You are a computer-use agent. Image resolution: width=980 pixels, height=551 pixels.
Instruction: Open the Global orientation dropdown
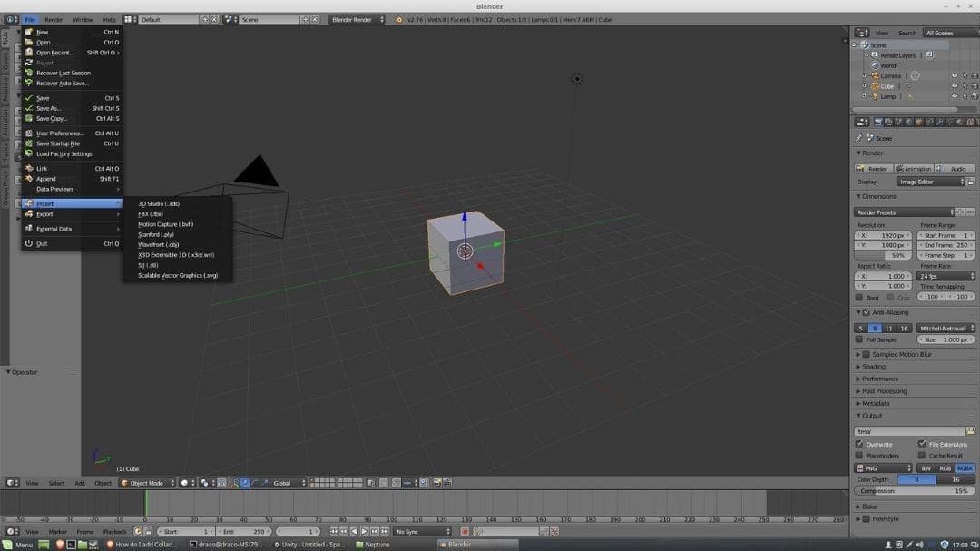289,483
